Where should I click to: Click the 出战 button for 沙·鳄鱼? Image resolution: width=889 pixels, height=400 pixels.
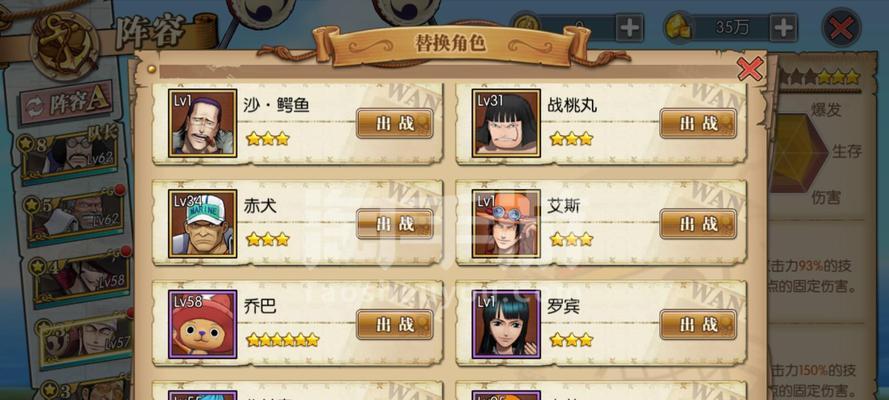click(x=395, y=124)
